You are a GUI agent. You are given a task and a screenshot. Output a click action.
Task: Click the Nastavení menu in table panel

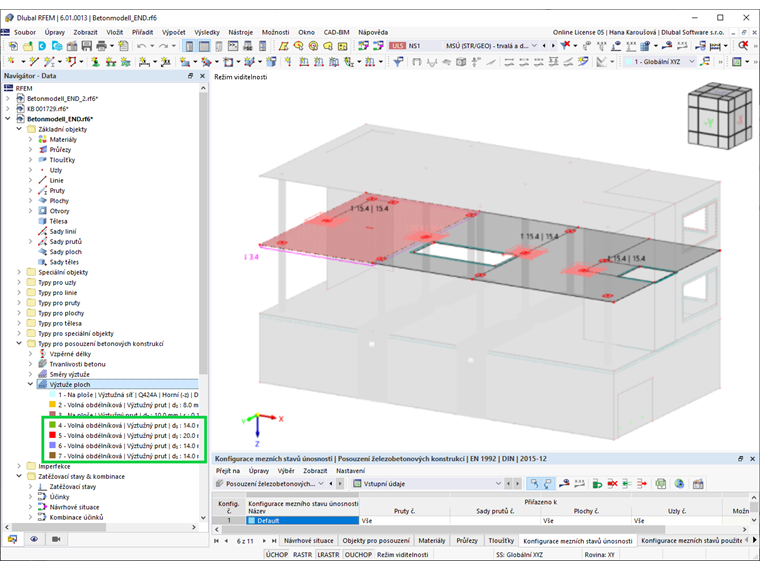[x=350, y=471]
